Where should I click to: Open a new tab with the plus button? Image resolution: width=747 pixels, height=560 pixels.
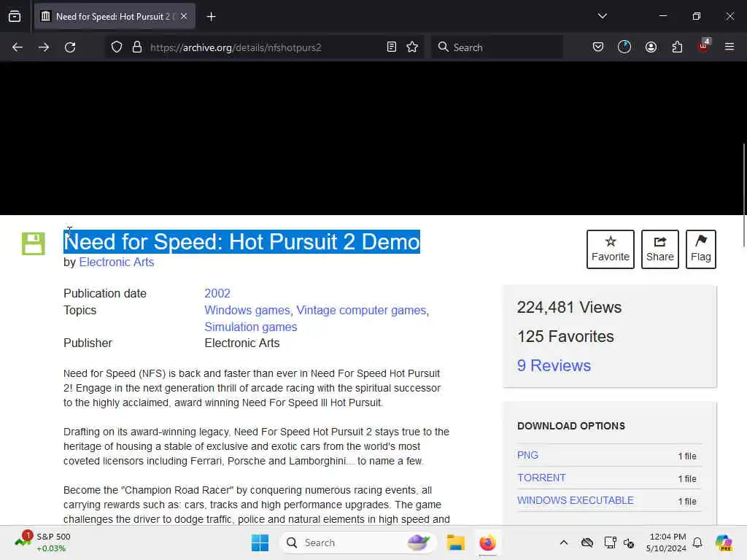coord(211,17)
